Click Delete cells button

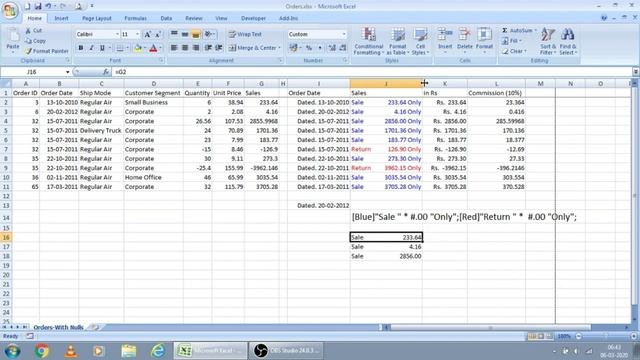pos(464,40)
